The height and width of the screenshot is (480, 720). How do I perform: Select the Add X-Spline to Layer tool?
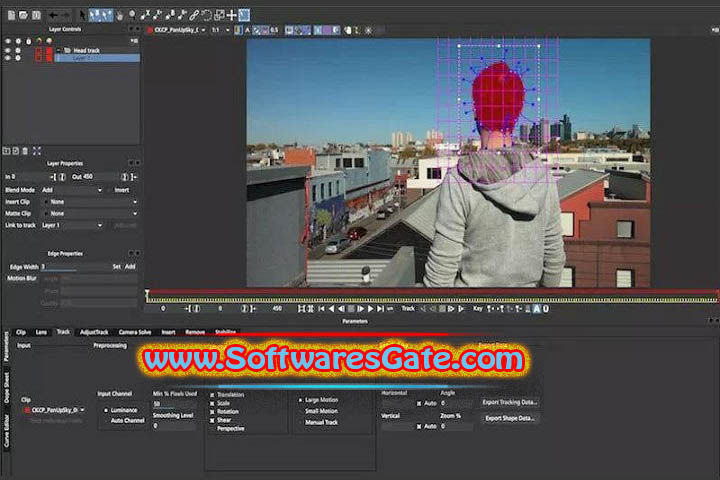[x=158, y=15]
